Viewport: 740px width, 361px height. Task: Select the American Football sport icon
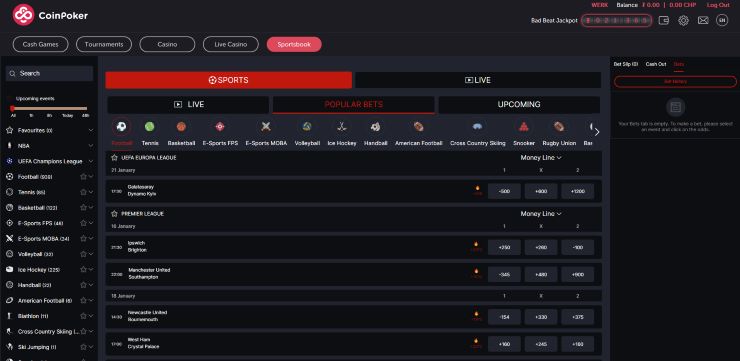[x=419, y=126]
